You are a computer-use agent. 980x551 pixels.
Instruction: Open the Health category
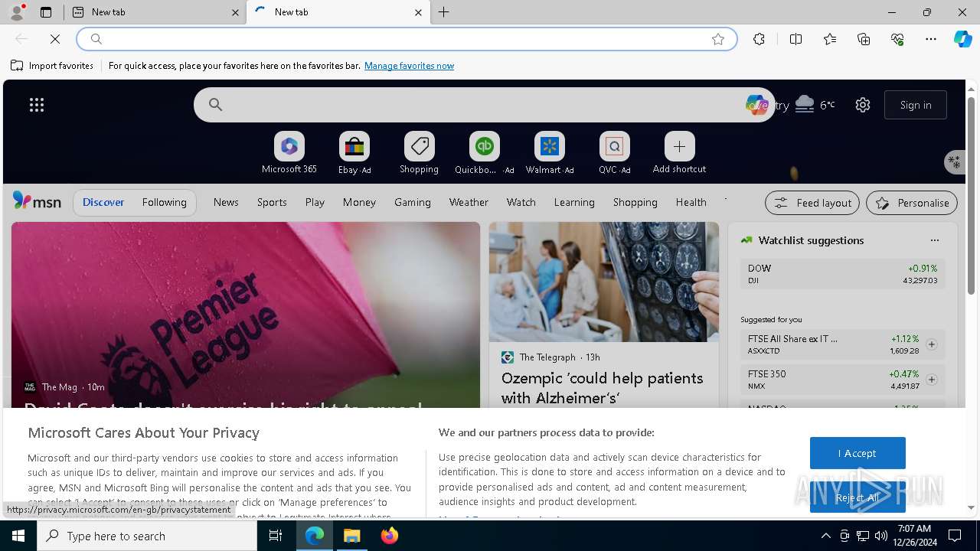click(691, 202)
